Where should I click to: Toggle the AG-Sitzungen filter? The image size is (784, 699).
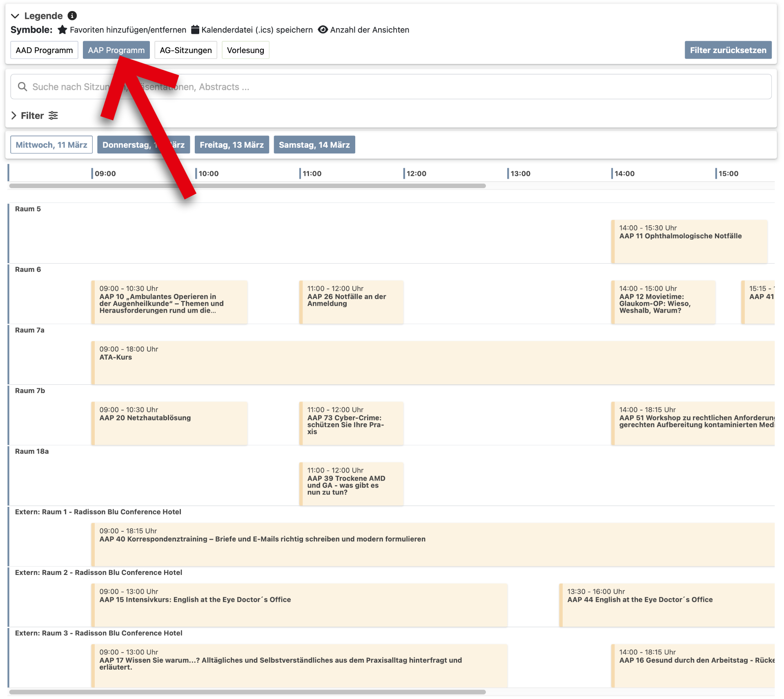point(186,50)
